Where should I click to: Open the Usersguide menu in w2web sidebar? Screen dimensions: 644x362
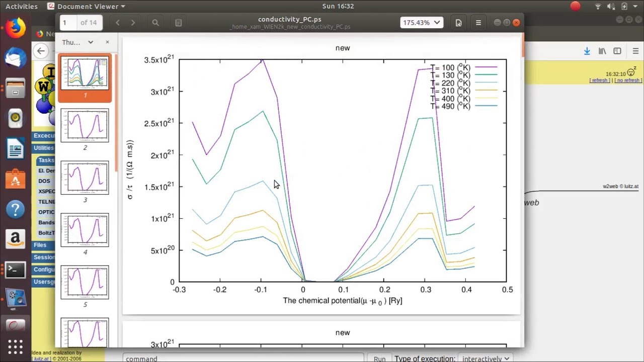[44, 282]
